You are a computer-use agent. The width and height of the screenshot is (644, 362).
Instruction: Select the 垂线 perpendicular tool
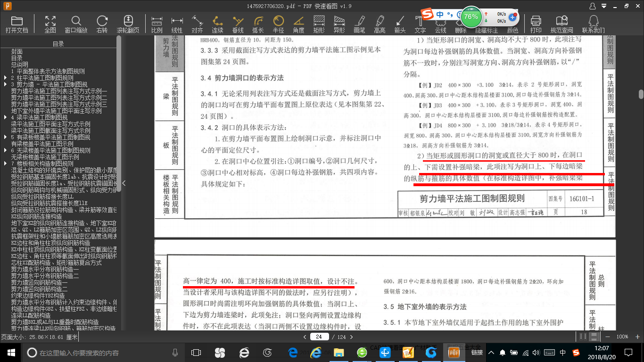[238, 24]
